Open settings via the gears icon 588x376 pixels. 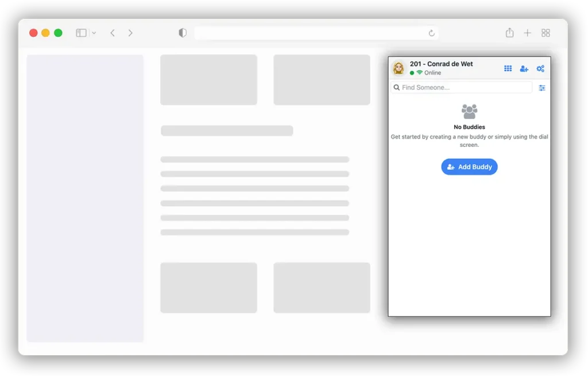[x=540, y=69]
